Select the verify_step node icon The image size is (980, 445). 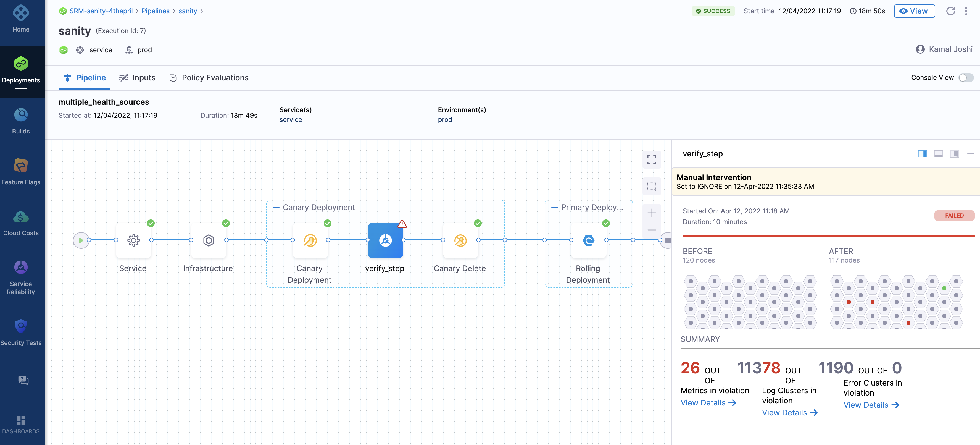pyautogui.click(x=385, y=240)
